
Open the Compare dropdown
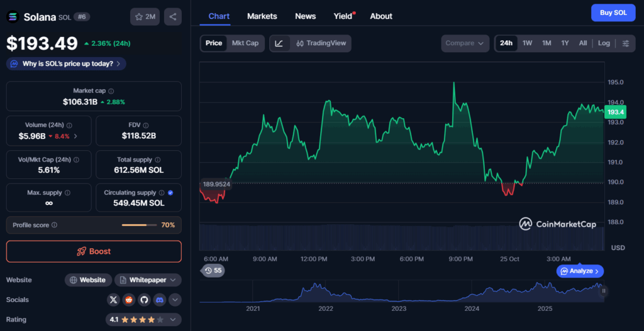click(465, 43)
